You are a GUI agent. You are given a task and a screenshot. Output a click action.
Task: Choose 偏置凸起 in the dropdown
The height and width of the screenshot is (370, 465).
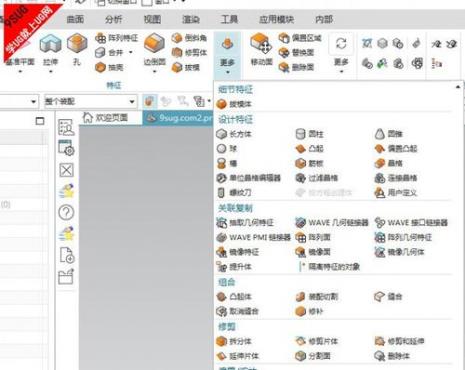[396, 149]
